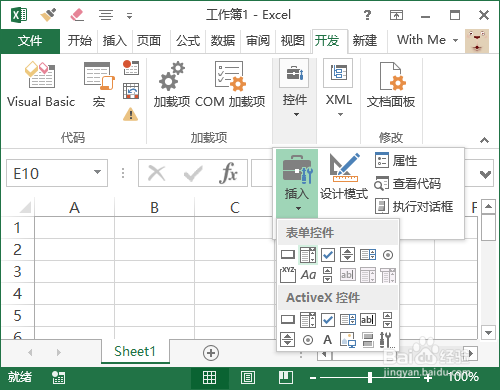Open the COM 加载项 dialog
The width and height of the screenshot is (500, 390).
tap(230, 85)
